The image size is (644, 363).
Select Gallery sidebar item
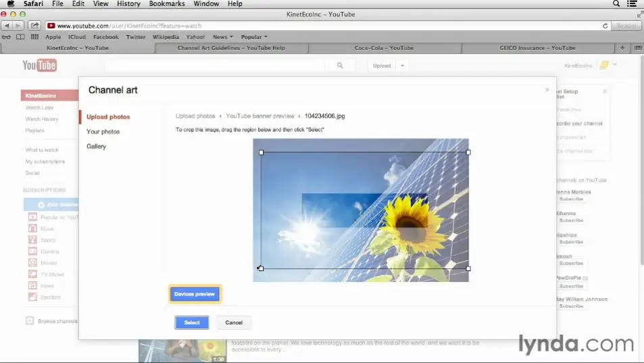pyautogui.click(x=96, y=146)
